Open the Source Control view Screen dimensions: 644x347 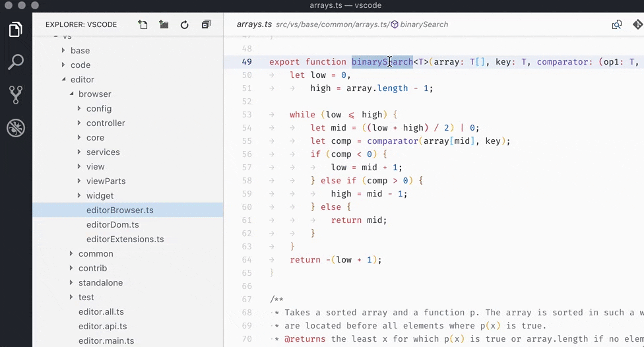click(x=16, y=95)
